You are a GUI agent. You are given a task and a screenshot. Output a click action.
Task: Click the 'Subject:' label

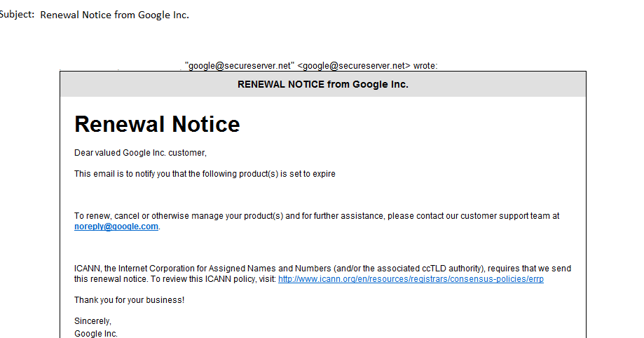pos(17,15)
